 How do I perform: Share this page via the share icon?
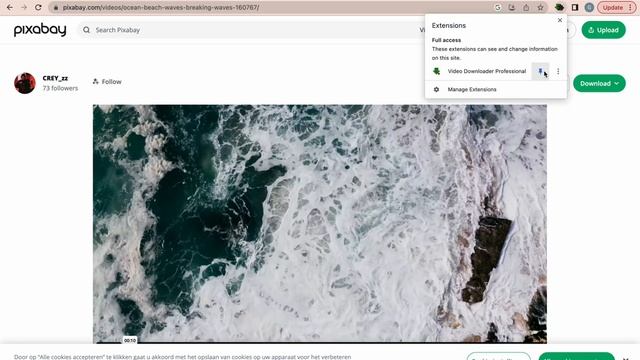tap(526, 7)
